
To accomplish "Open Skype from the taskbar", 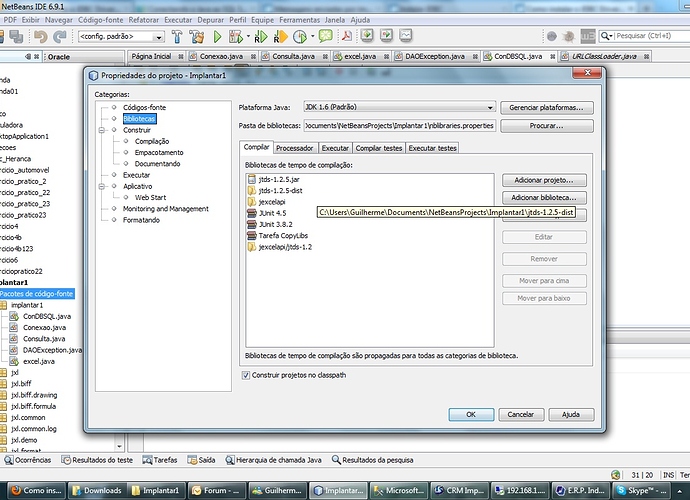I will (x=641, y=491).
